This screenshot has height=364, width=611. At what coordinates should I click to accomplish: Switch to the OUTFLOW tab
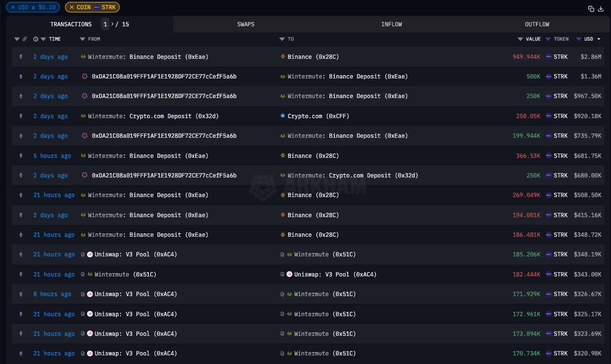point(537,24)
